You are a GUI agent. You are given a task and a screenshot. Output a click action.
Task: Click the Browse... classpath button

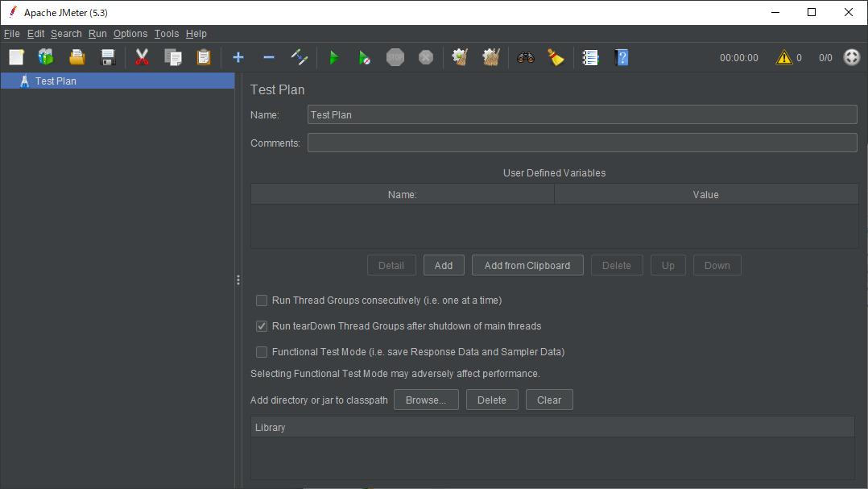pos(426,400)
